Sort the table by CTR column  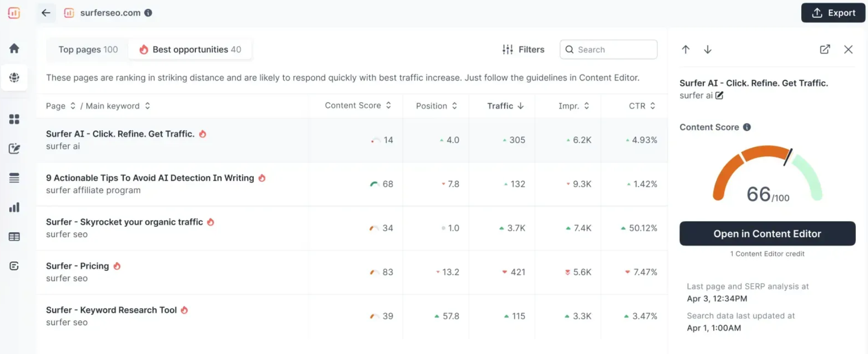642,106
